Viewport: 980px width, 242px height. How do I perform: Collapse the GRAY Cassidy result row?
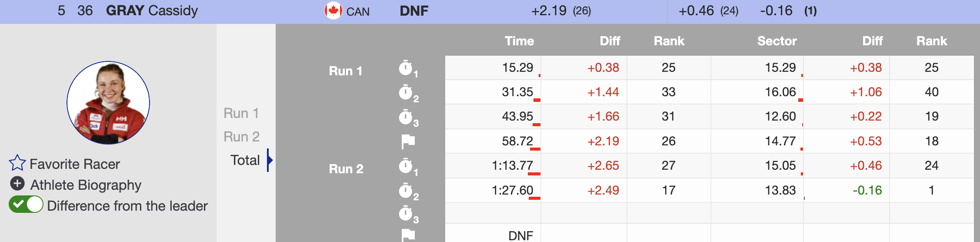tap(152, 11)
